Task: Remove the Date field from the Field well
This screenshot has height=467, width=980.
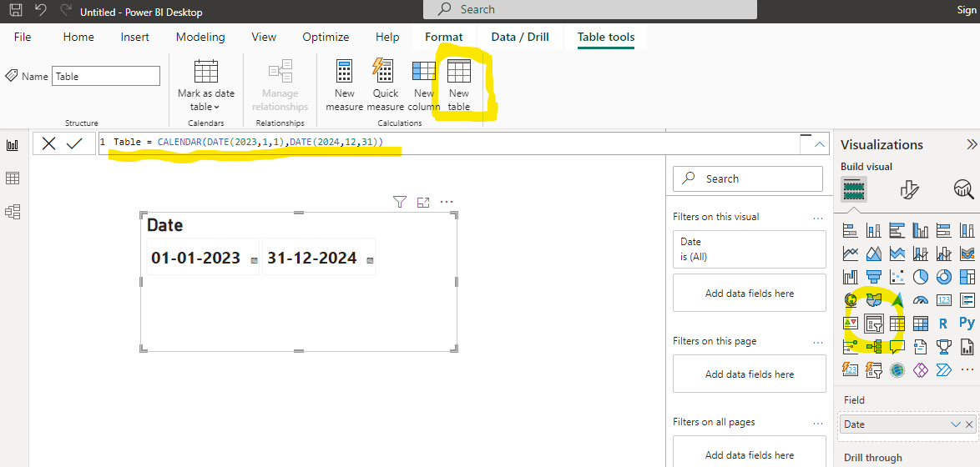Action: 969,424
